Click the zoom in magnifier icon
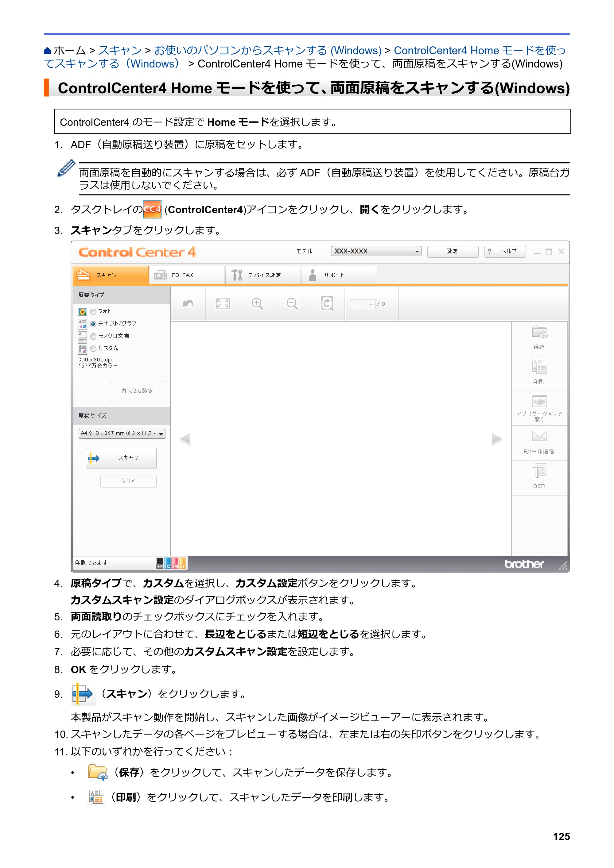The image size is (614, 868). coord(258,303)
